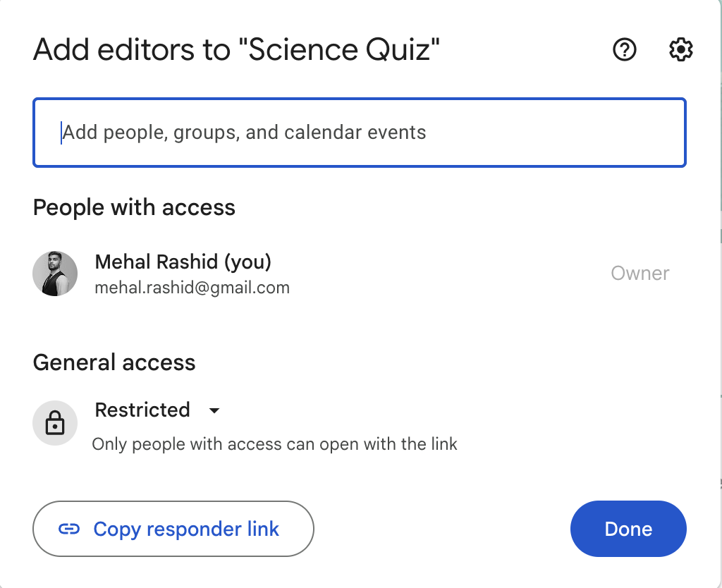Image resolution: width=722 pixels, height=588 pixels.
Task: Click the chain link icon in Copy responder link
Action: (x=69, y=529)
